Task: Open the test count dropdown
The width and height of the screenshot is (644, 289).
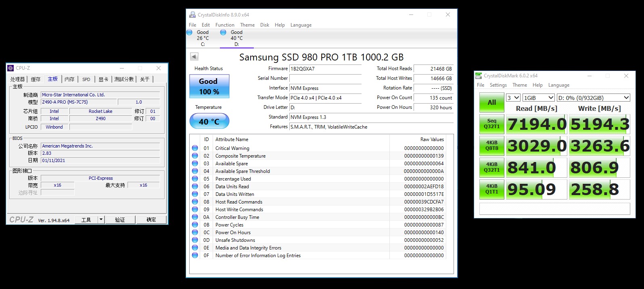Action: [x=513, y=98]
